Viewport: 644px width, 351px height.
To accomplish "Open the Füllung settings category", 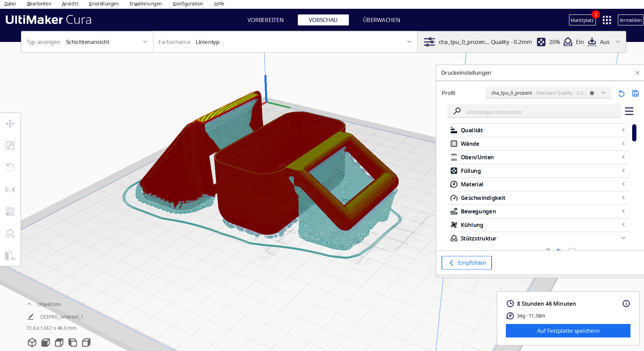I will 538,171.
